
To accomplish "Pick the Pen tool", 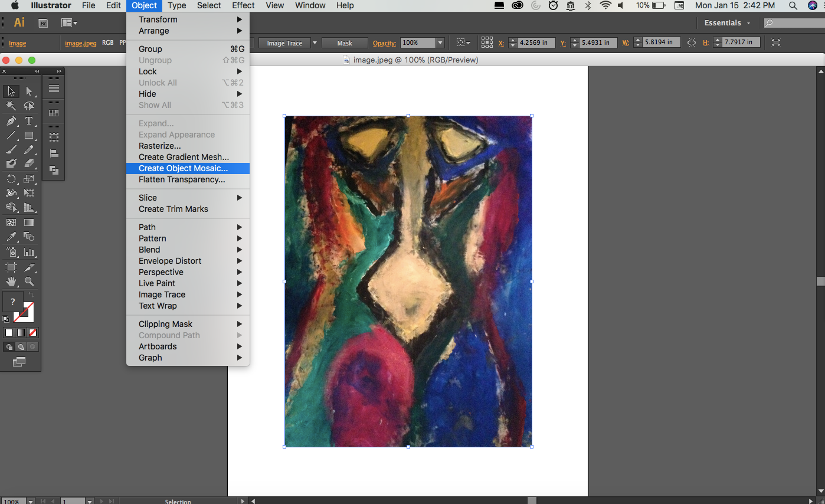I will 11,121.
